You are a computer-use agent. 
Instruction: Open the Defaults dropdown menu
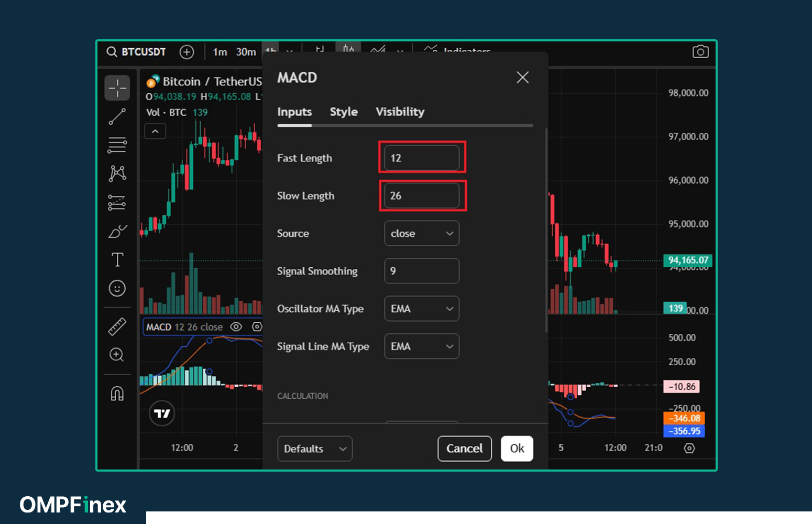click(x=314, y=449)
